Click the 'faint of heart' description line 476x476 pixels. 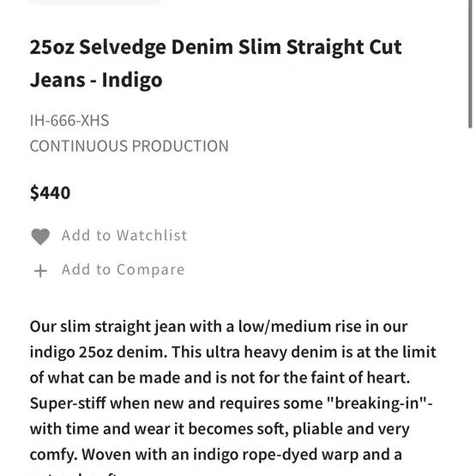point(220,378)
